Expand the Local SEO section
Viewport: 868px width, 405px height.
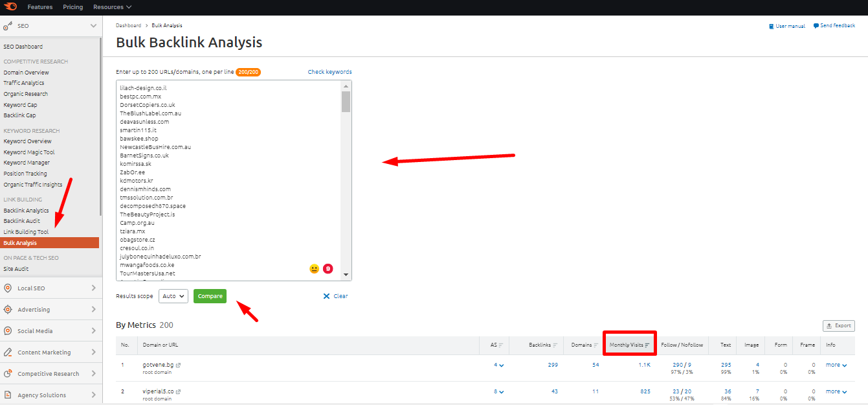(x=93, y=288)
